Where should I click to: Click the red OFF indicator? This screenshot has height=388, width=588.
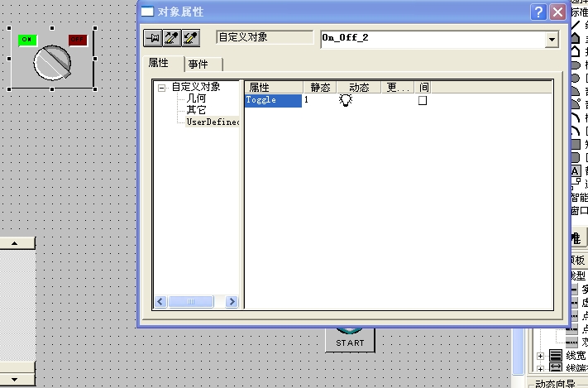pos(78,39)
